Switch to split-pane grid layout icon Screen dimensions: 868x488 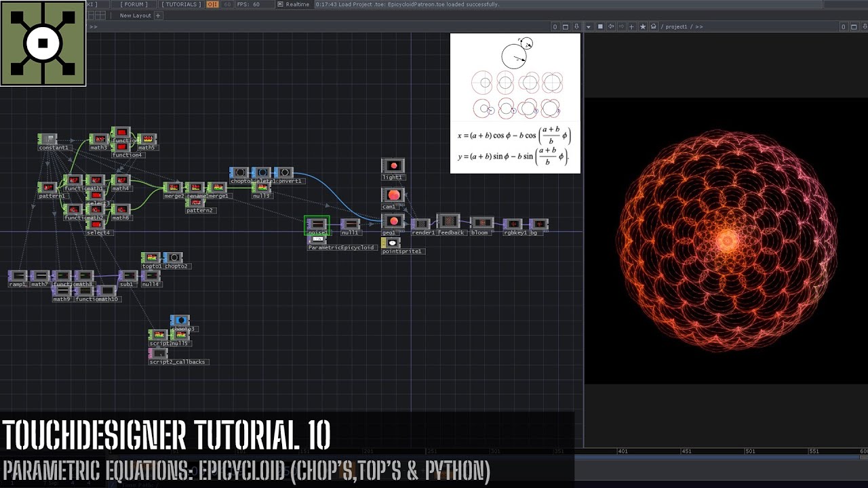point(100,15)
